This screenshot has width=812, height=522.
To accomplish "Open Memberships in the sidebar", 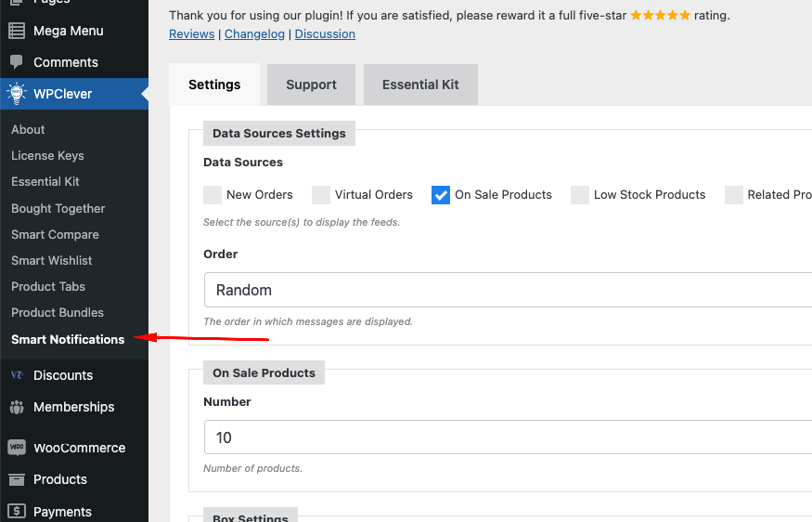I will click(74, 408).
